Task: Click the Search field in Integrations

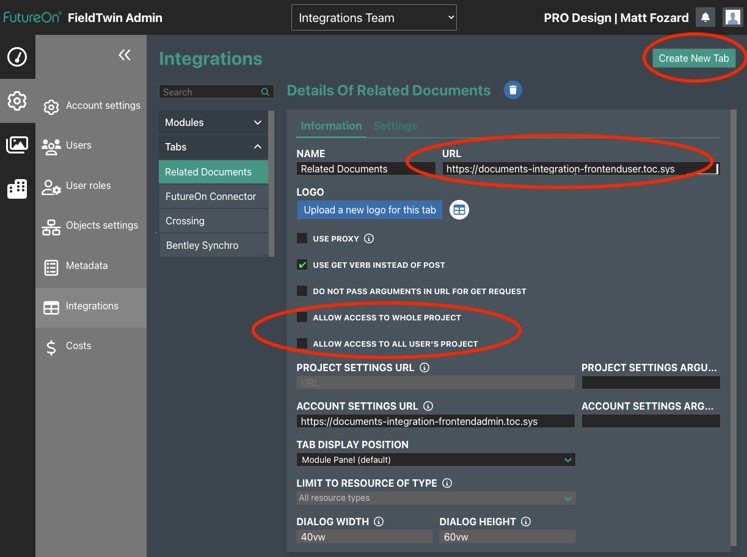Action: click(x=216, y=92)
